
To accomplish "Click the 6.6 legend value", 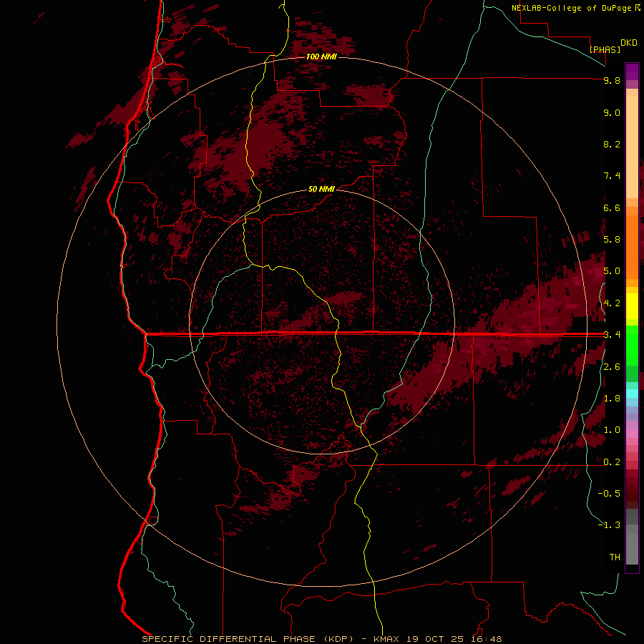I will click(612, 208).
